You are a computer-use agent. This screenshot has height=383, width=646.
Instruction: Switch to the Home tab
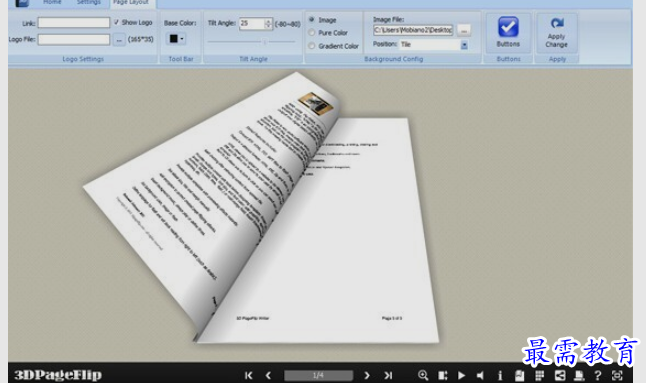tap(52, 2)
